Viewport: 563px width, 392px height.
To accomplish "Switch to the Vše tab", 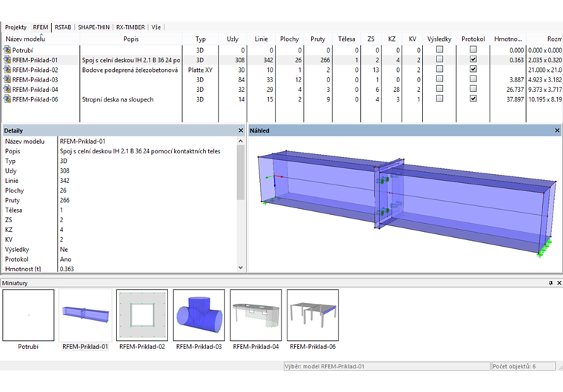I will (156, 27).
